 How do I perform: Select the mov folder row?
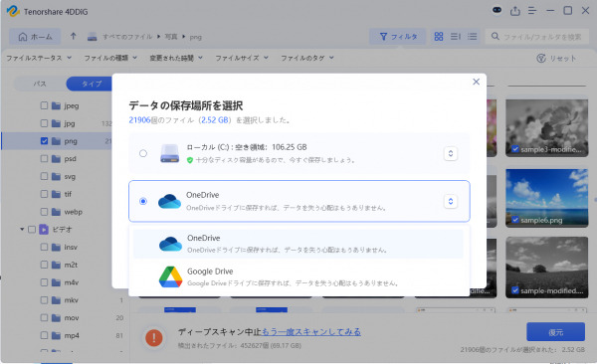[65, 317]
